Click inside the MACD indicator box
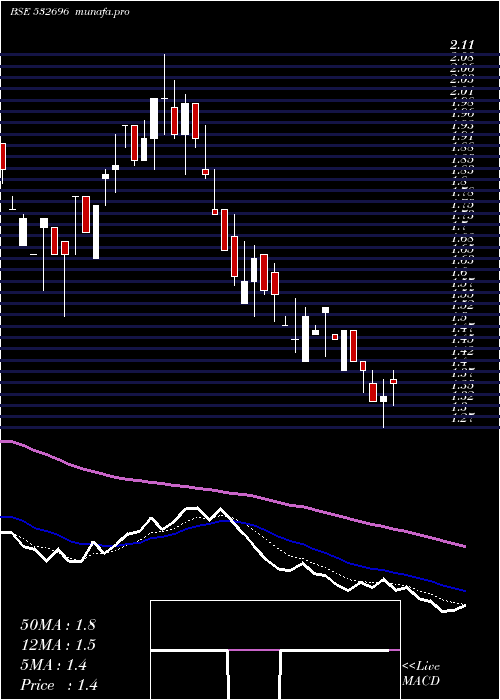Screen dimensions: 500x700 pyautogui.click(x=275, y=650)
